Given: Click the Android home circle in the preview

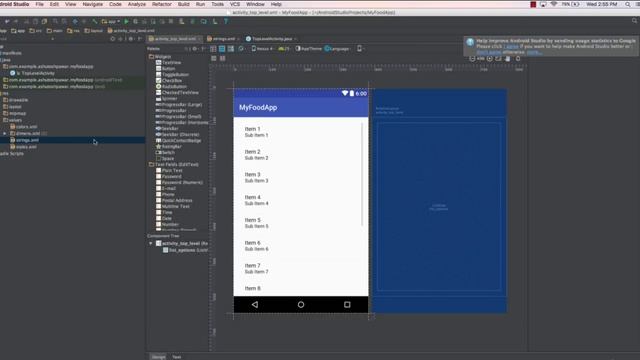Looking at the screenshot, I should click(301, 304).
